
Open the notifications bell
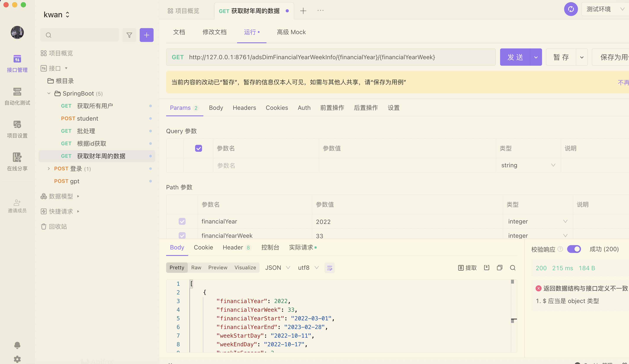click(x=17, y=345)
